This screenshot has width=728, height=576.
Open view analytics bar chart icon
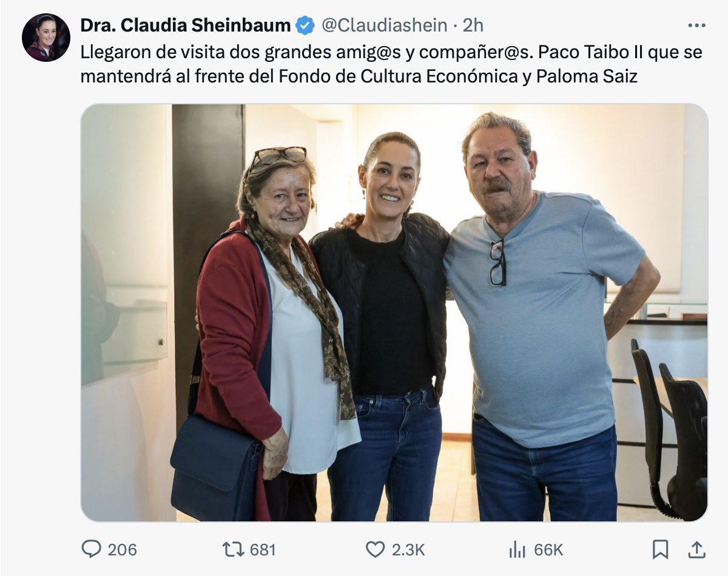click(x=517, y=549)
